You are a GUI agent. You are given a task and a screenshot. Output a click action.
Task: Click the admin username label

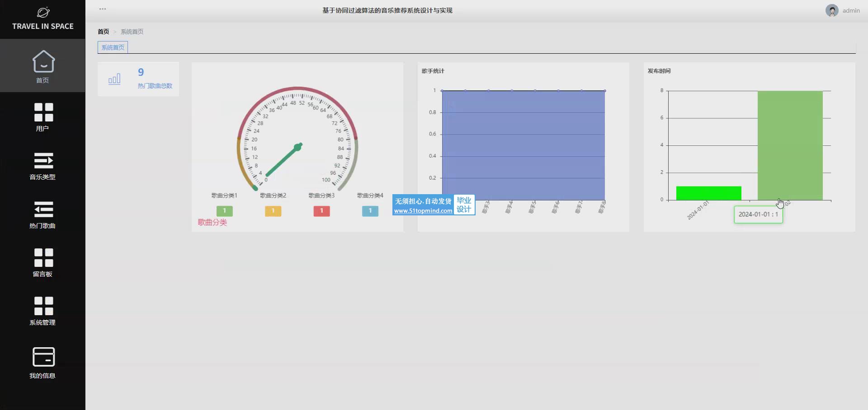point(851,10)
